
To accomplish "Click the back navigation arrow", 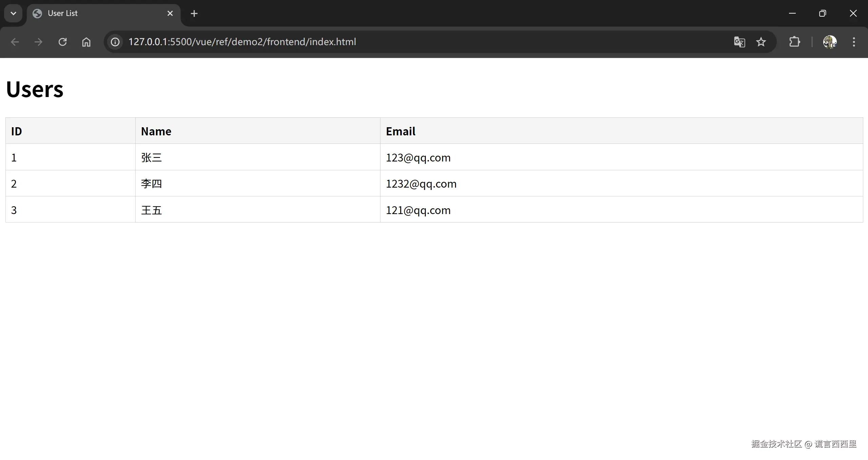I will pyautogui.click(x=15, y=42).
